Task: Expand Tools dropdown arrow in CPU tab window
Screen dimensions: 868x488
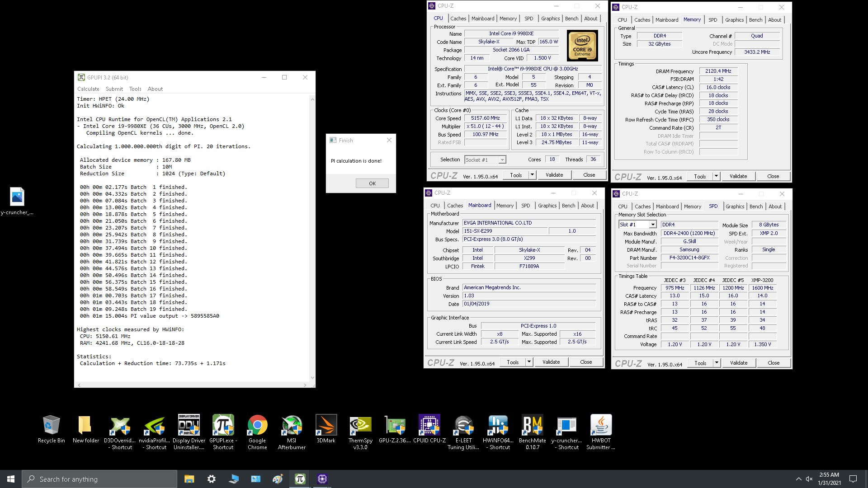Action: point(532,175)
